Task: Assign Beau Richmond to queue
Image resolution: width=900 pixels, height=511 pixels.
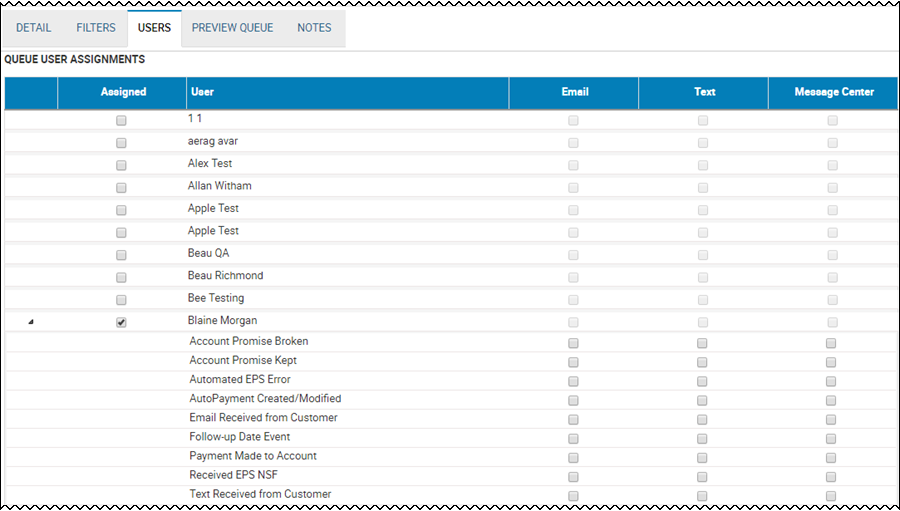Action: pos(121,277)
